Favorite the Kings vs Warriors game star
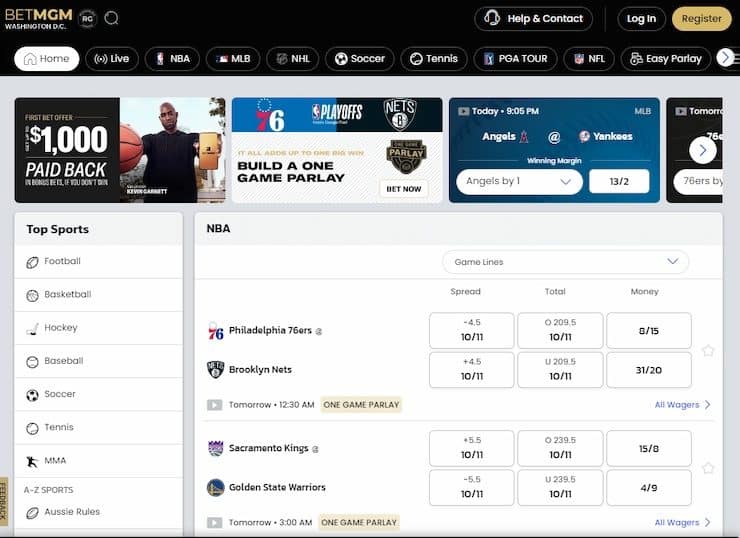The image size is (740, 538). point(708,468)
